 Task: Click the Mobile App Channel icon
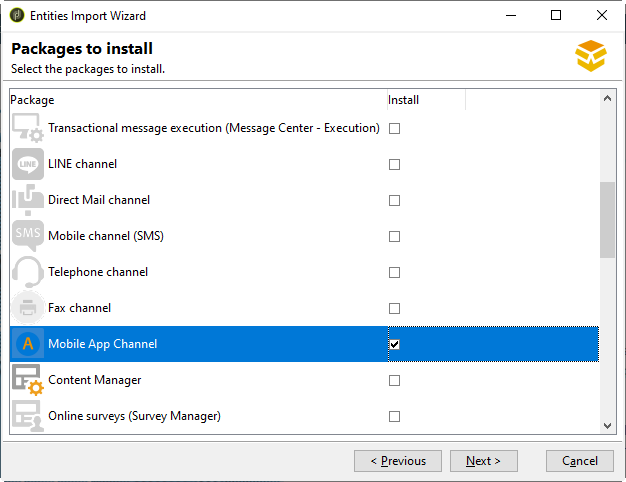click(27, 344)
